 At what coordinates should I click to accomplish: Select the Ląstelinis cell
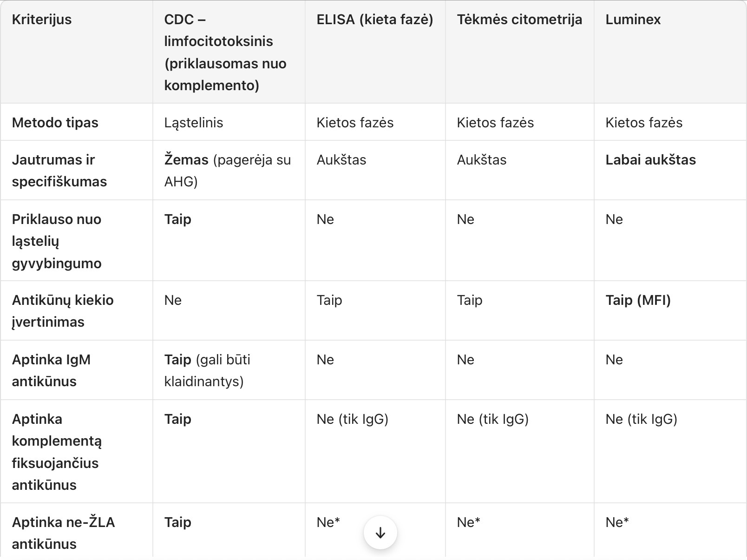(194, 123)
